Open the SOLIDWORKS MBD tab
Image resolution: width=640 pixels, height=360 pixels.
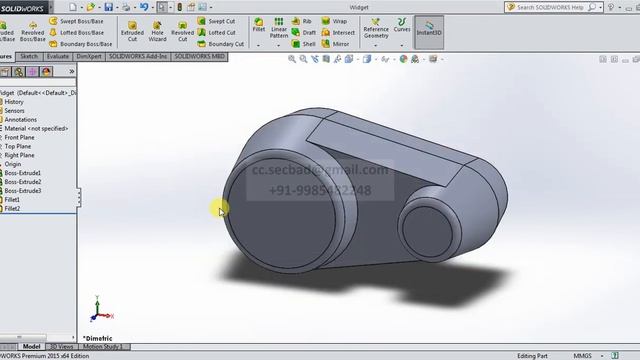pyautogui.click(x=200, y=56)
